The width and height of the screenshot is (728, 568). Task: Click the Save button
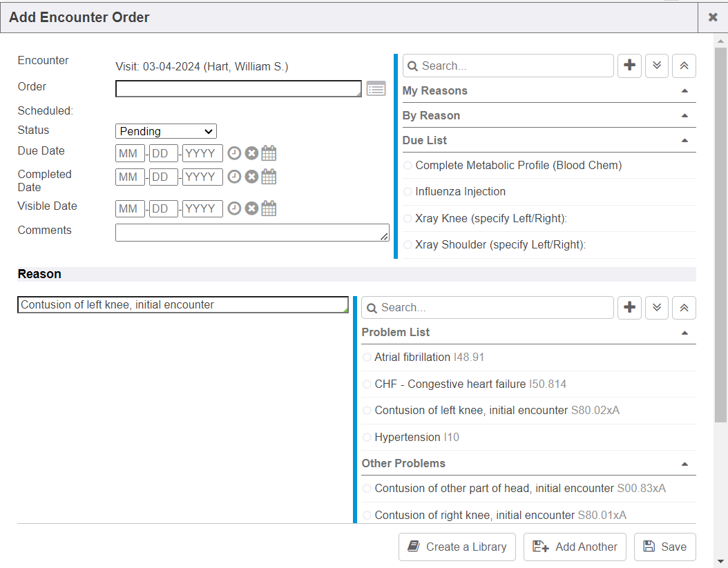pyautogui.click(x=664, y=547)
